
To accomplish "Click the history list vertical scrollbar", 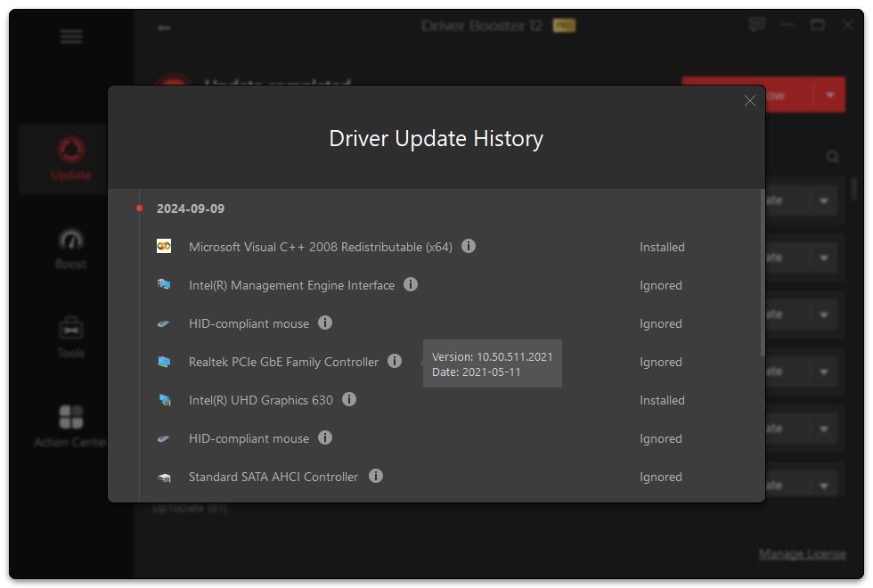I will click(x=763, y=273).
